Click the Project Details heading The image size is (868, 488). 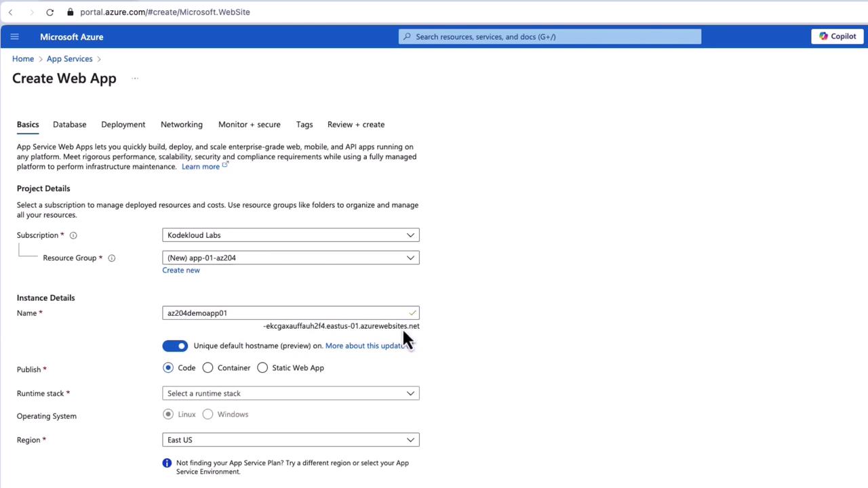[43, 188]
